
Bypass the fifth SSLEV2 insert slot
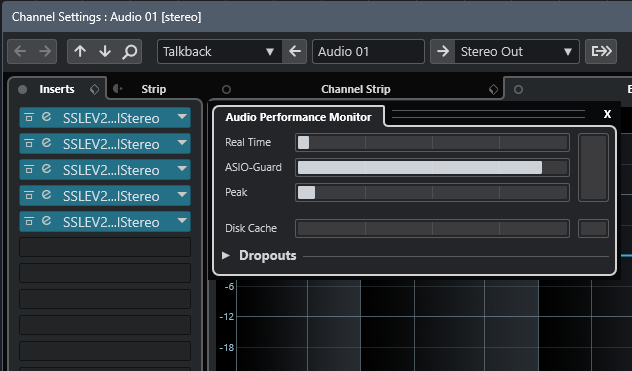coord(29,221)
